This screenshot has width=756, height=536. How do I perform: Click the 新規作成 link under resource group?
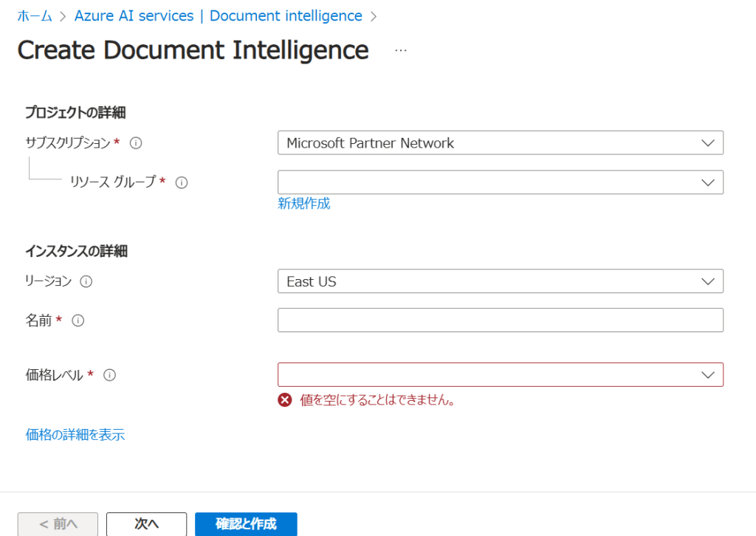coord(303,204)
